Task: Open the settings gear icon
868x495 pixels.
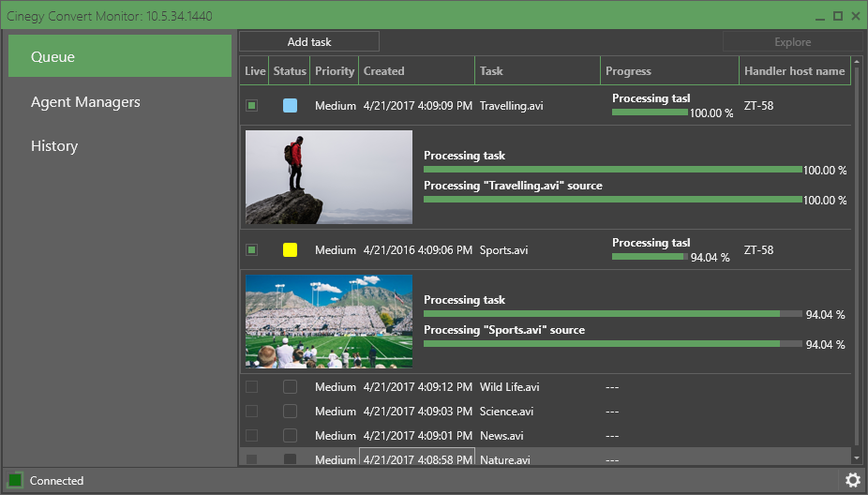Action: coord(853,480)
